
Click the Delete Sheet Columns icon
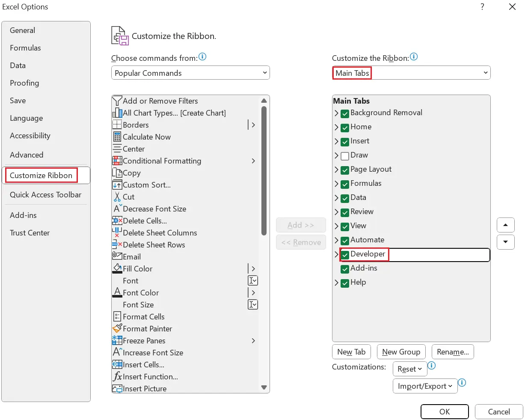pos(117,233)
